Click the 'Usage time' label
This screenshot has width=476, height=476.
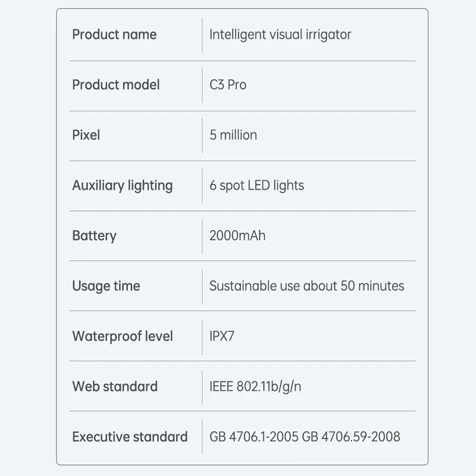click(x=106, y=286)
